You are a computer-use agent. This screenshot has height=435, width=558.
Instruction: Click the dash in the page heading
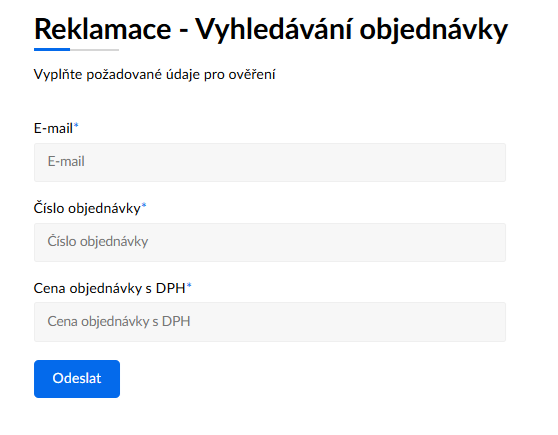coord(183,31)
